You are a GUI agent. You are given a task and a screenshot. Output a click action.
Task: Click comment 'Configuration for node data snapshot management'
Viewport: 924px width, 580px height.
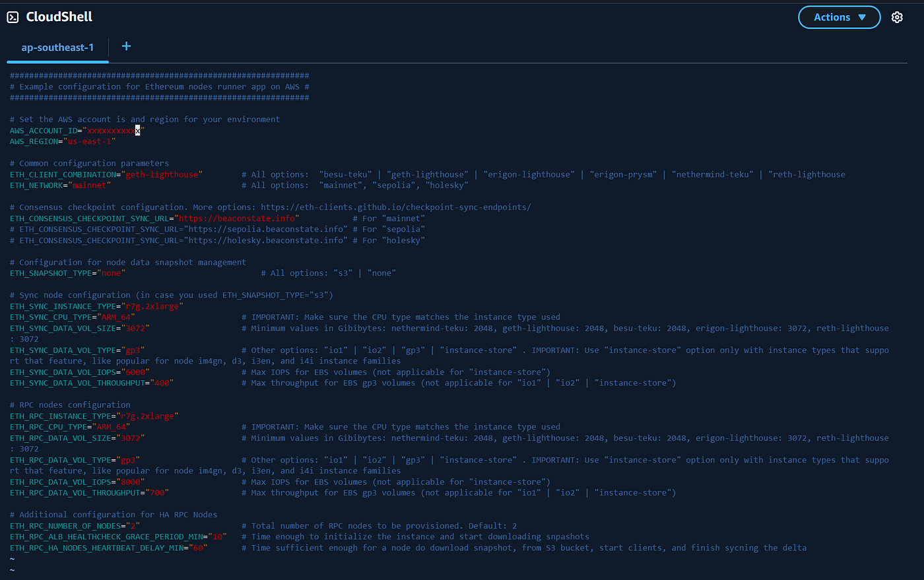pyautogui.click(x=128, y=263)
